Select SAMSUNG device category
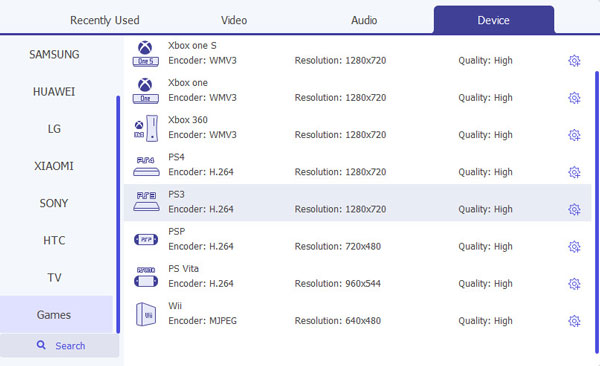600x366 pixels. point(54,54)
